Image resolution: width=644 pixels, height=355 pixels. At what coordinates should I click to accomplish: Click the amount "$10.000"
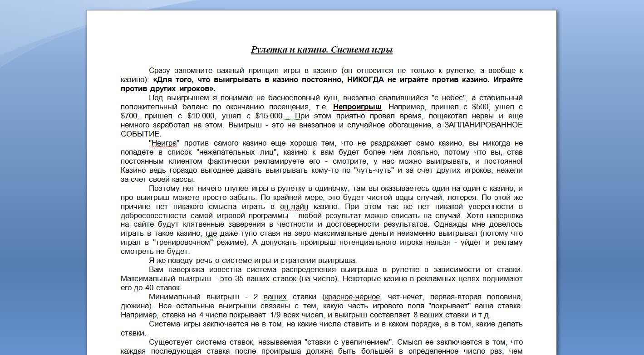(200, 116)
